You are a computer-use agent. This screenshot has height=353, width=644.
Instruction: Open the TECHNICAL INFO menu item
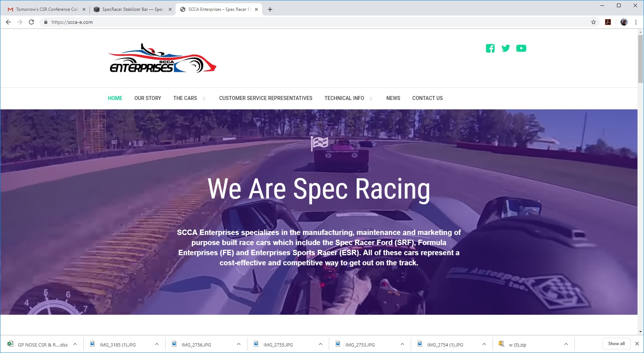click(344, 98)
